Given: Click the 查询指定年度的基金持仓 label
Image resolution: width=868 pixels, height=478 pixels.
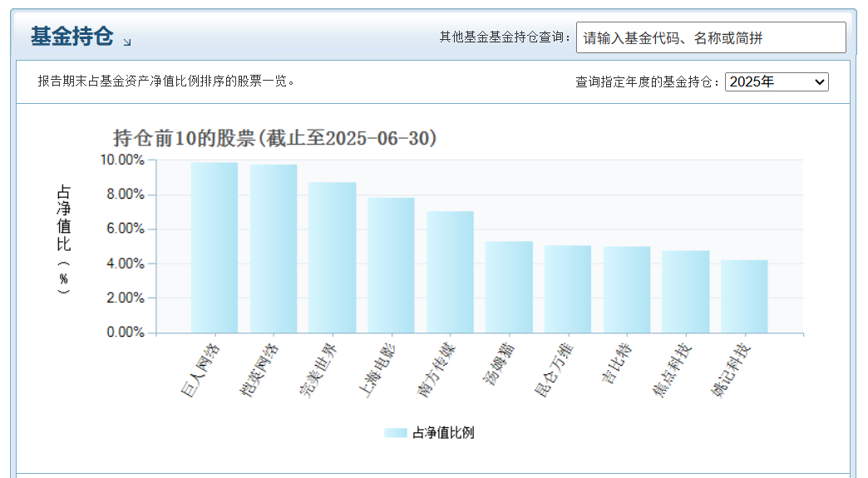Looking at the screenshot, I should pyautogui.click(x=647, y=81).
